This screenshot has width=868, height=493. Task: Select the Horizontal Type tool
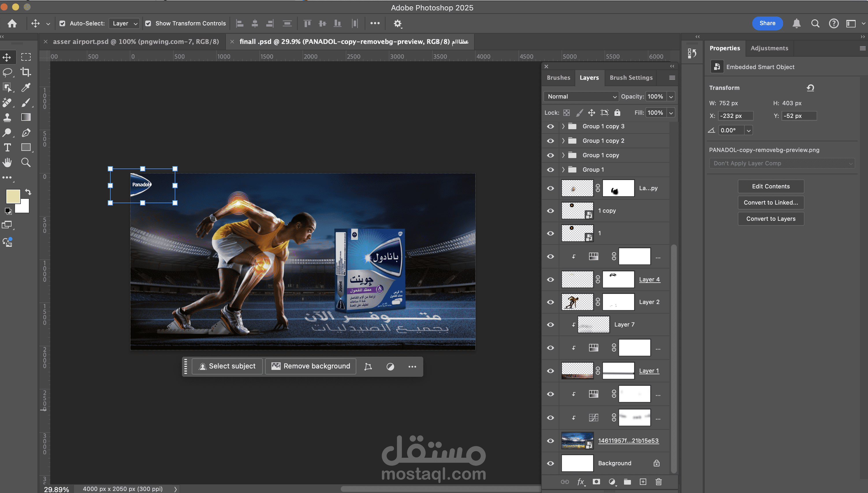point(7,147)
